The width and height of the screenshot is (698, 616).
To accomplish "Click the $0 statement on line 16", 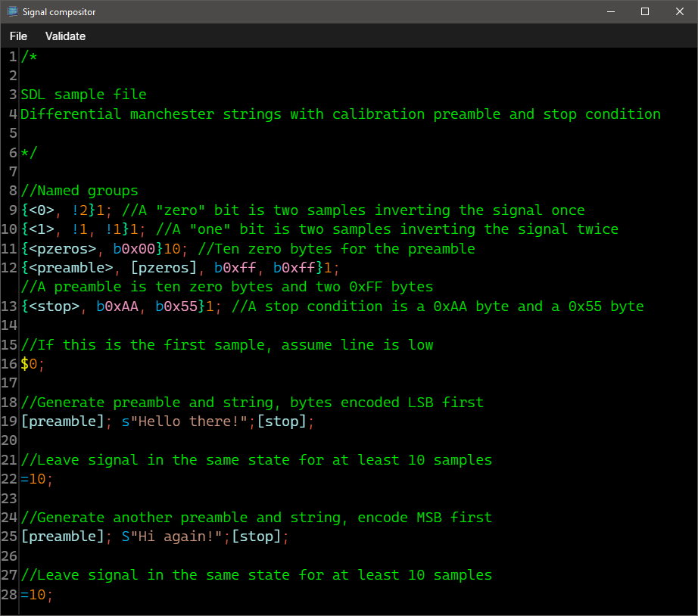I will pyautogui.click(x=29, y=364).
